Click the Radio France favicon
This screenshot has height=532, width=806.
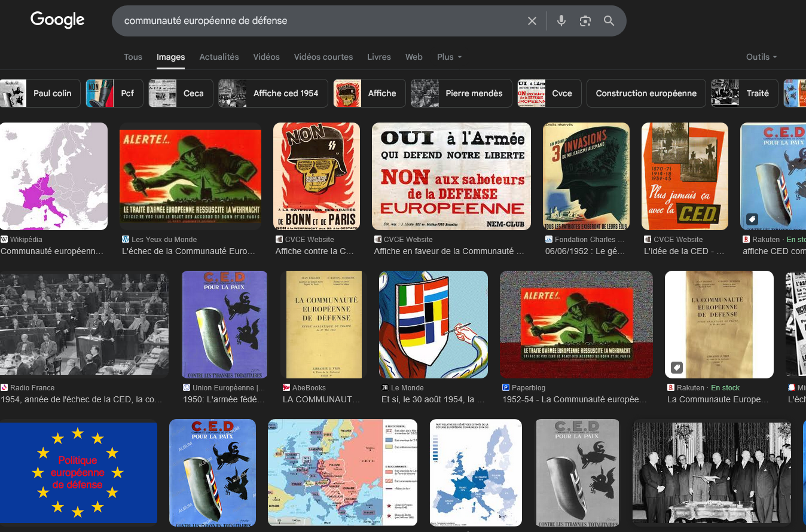(4, 387)
